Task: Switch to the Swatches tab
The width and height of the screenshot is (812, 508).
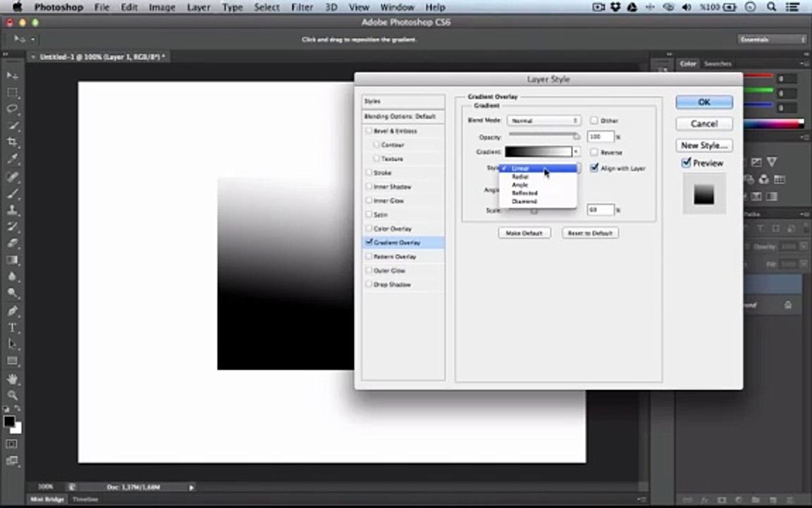Action: 718,64
